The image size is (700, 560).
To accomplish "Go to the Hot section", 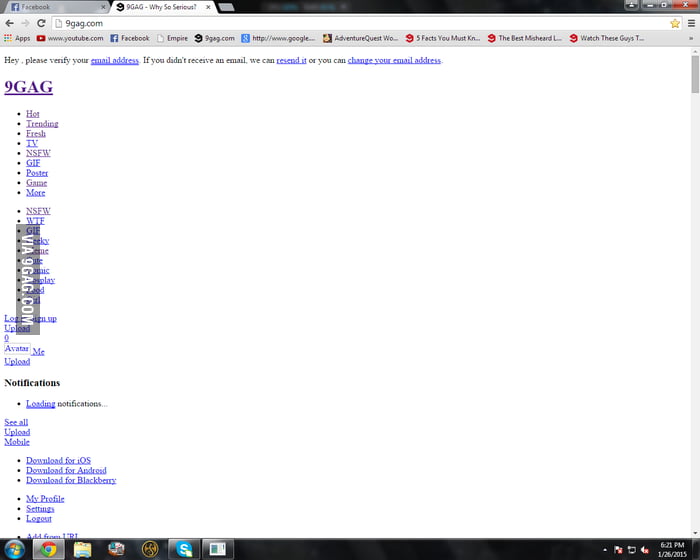I will 33,114.
